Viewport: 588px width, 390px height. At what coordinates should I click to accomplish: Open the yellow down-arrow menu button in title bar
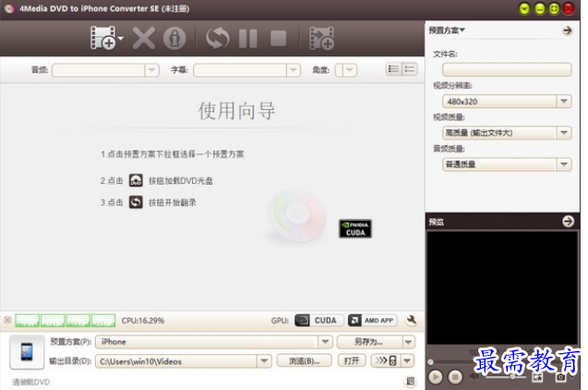tap(524, 8)
